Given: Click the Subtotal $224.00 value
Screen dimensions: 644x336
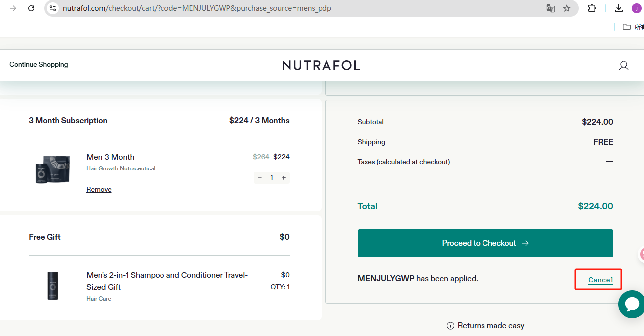Looking at the screenshot, I should 597,122.
